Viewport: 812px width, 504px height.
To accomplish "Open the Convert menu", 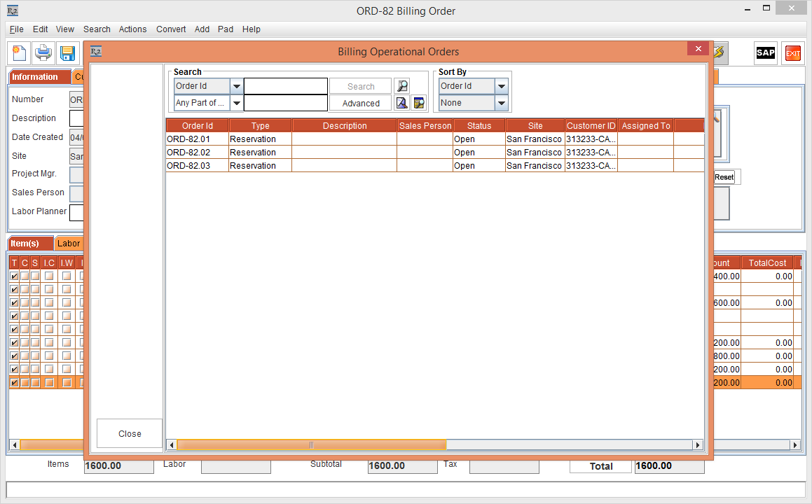I will coord(171,29).
